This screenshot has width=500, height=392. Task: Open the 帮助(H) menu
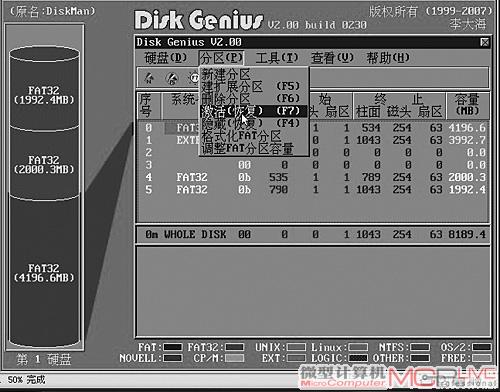[388, 58]
